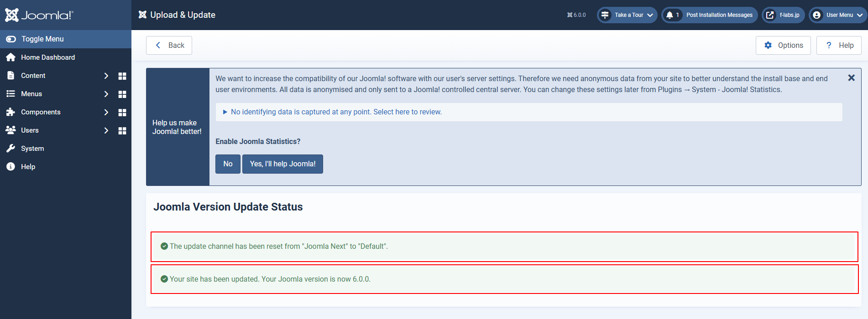Click the Options gear icon
Viewport: 868px width, 319px height.
(x=769, y=46)
